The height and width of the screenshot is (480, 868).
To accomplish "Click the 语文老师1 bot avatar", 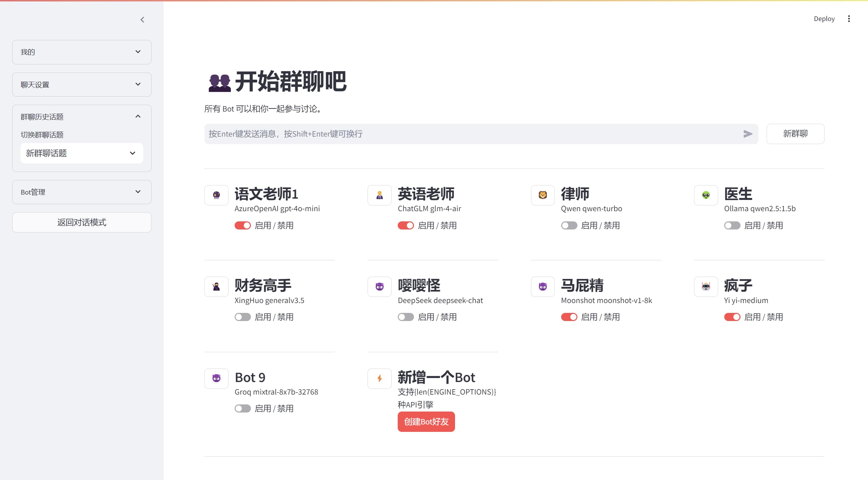I will coord(216,195).
